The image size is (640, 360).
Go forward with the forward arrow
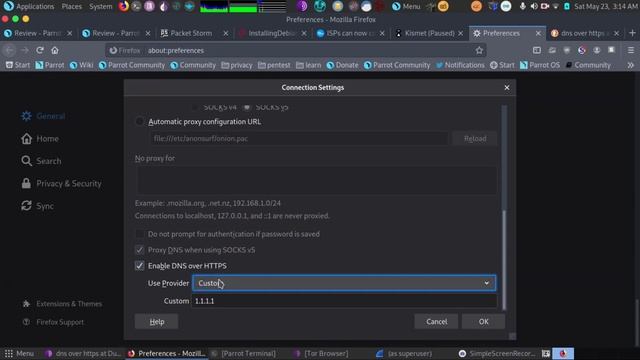(24, 50)
